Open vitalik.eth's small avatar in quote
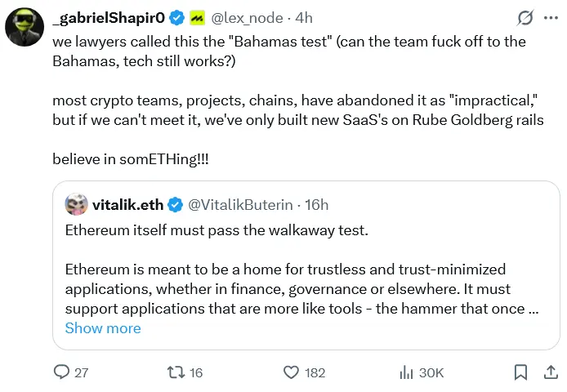 [77, 204]
